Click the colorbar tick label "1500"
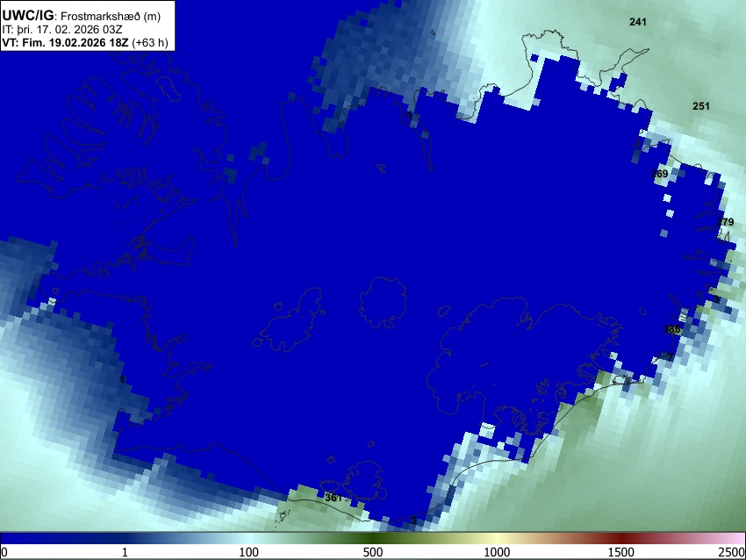This screenshot has width=746, height=560. coord(620,552)
